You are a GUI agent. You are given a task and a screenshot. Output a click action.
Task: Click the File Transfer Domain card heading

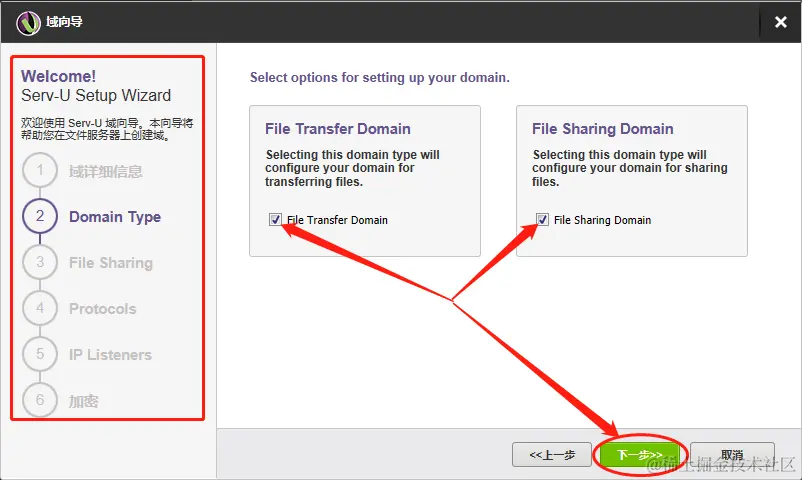(x=338, y=129)
